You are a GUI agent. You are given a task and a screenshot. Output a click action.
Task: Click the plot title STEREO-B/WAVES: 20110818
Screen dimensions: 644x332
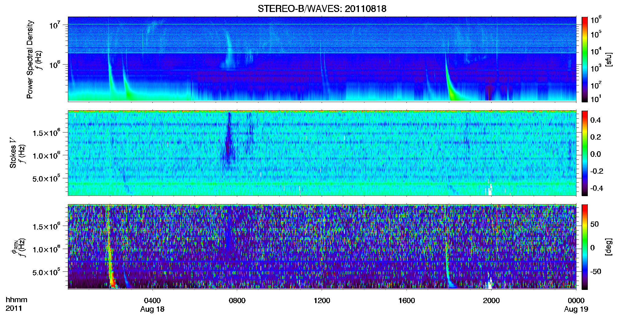pyautogui.click(x=322, y=9)
